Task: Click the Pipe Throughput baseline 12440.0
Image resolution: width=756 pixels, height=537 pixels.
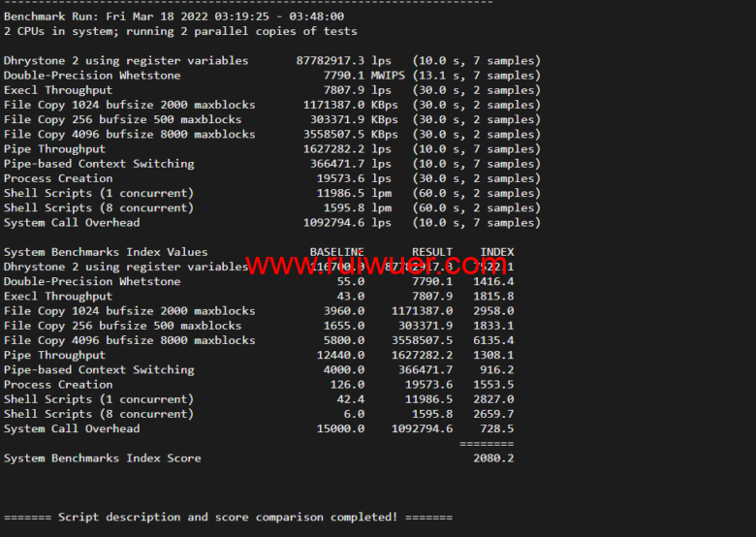Action: (336, 355)
